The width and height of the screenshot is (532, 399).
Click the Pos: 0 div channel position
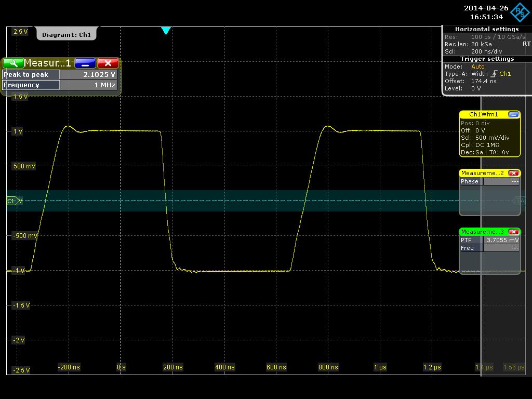coord(475,123)
